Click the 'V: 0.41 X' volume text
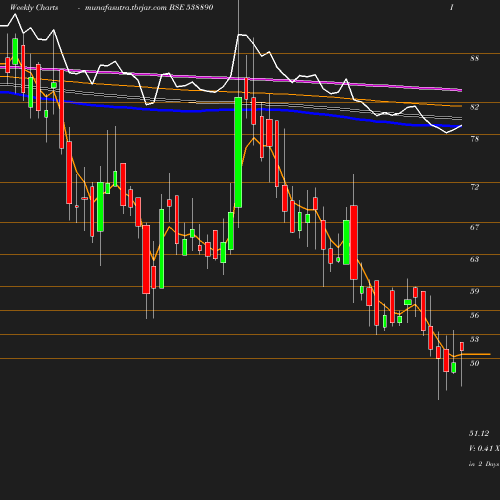The height and width of the screenshot is (500, 500). point(484,448)
